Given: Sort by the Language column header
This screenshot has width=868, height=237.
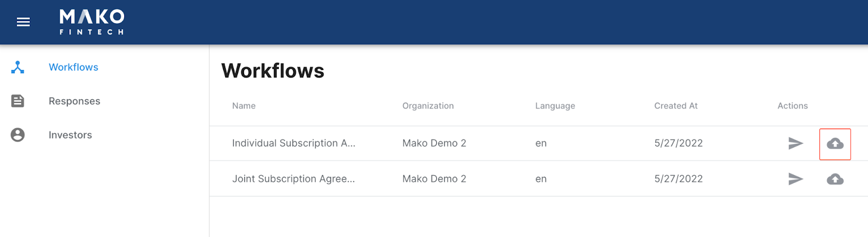Looking at the screenshot, I should 555,106.
